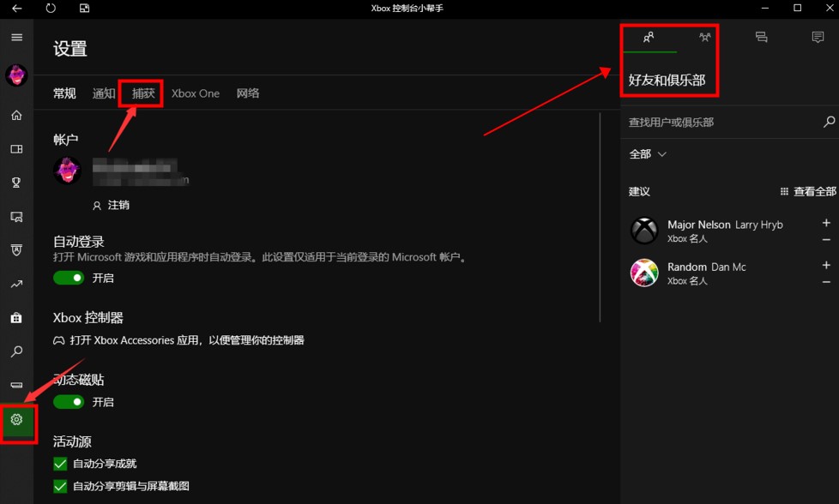Uncheck 自动分享剪辑与屏幕截图
This screenshot has width=839, height=504.
(59, 484)
